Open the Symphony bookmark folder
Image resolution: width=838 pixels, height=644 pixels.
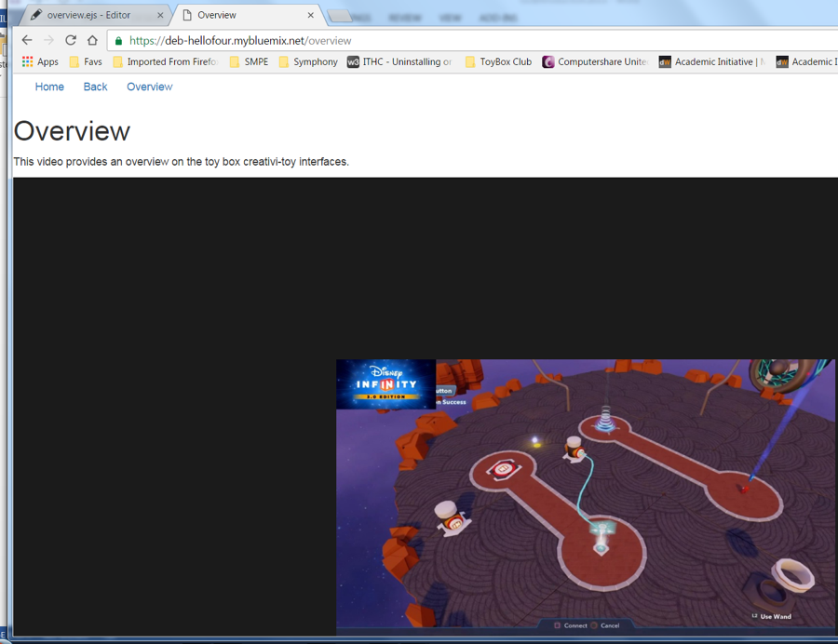(x=308, y=61)
